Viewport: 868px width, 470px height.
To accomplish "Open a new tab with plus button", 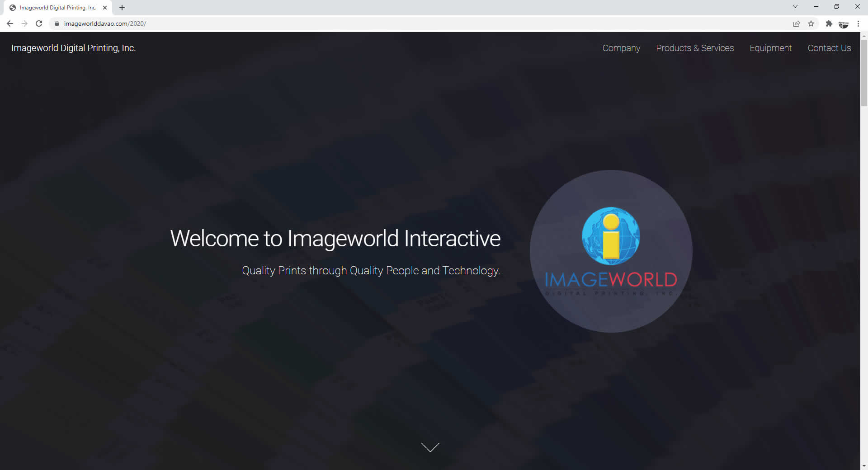I will pyautogui.click(x=122, y=8).
